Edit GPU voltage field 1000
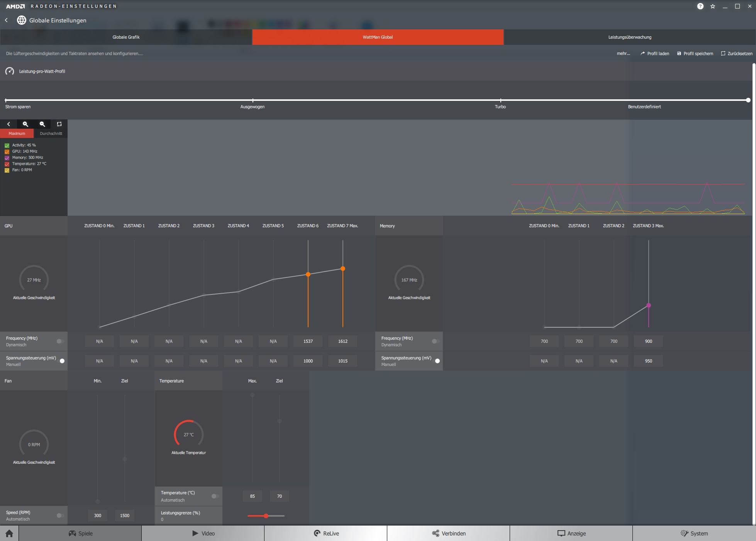 [308, 361]
